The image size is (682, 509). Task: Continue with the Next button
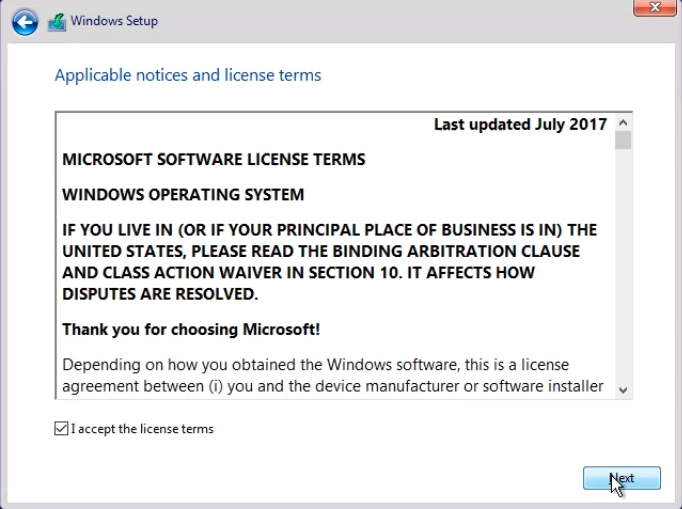(x=622, y=478)
